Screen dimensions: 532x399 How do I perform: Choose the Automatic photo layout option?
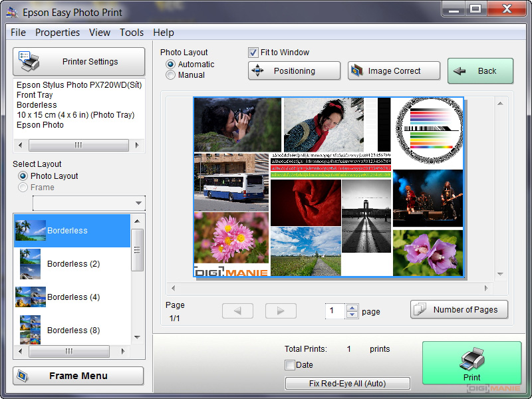point(171,65)
